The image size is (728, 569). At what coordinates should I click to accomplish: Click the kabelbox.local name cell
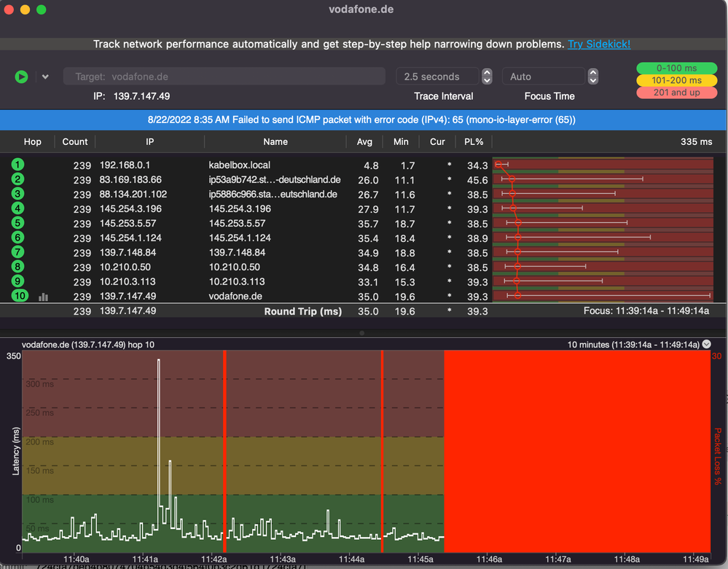[x=239, y=165]
